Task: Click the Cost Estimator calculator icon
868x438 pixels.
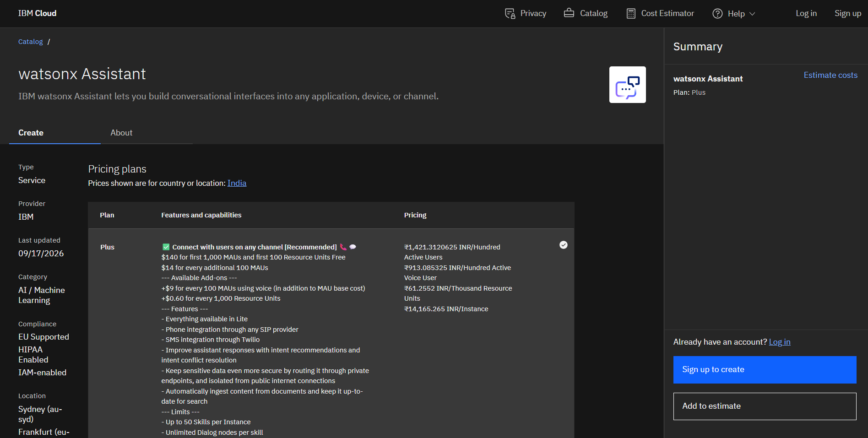Action: [x=631, y=14]
